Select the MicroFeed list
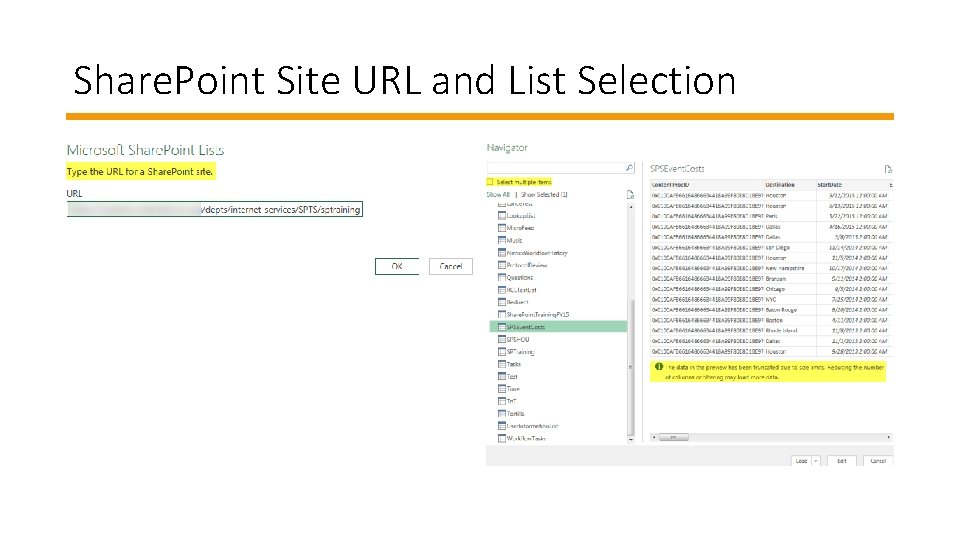960x540 pixels. pos(520,228)
